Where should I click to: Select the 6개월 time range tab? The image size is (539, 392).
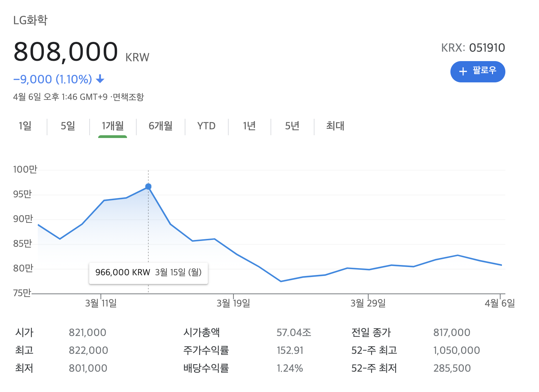tap(160, 126)
